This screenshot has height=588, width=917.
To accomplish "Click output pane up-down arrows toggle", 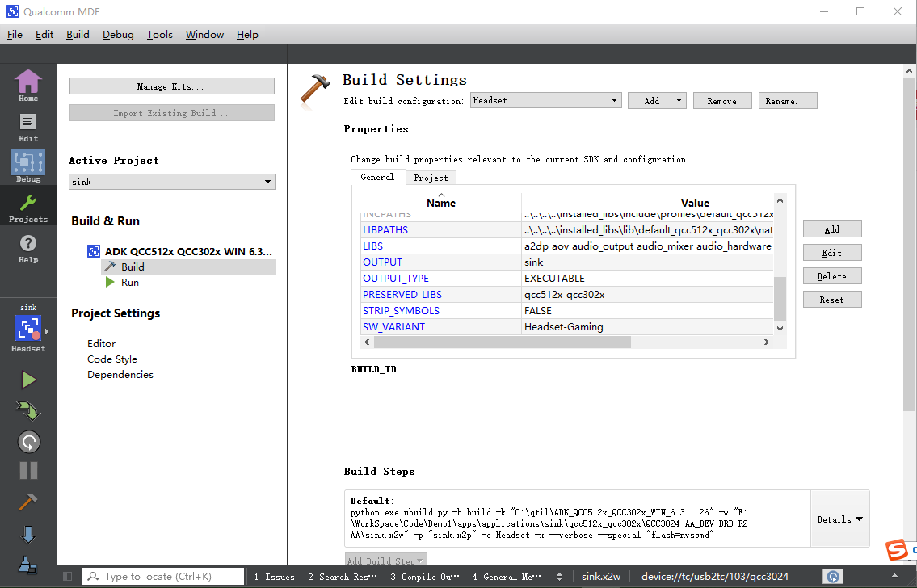I will pos(559,577).
